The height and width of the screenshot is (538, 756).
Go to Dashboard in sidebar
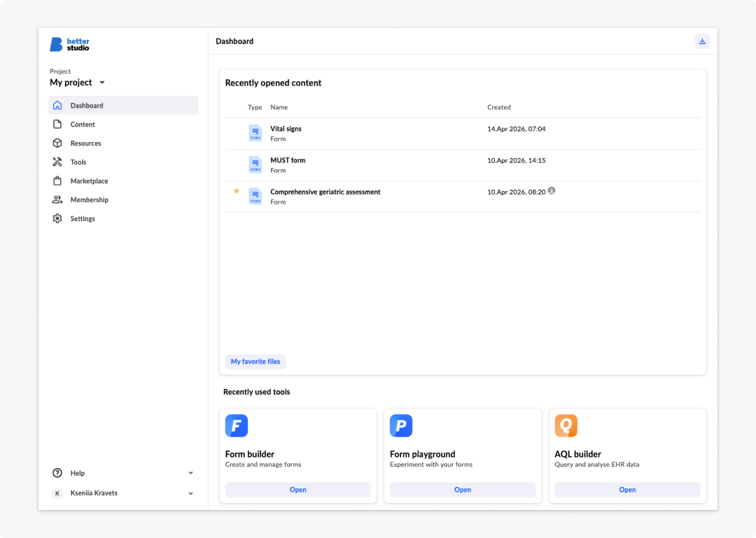[123, 105]
